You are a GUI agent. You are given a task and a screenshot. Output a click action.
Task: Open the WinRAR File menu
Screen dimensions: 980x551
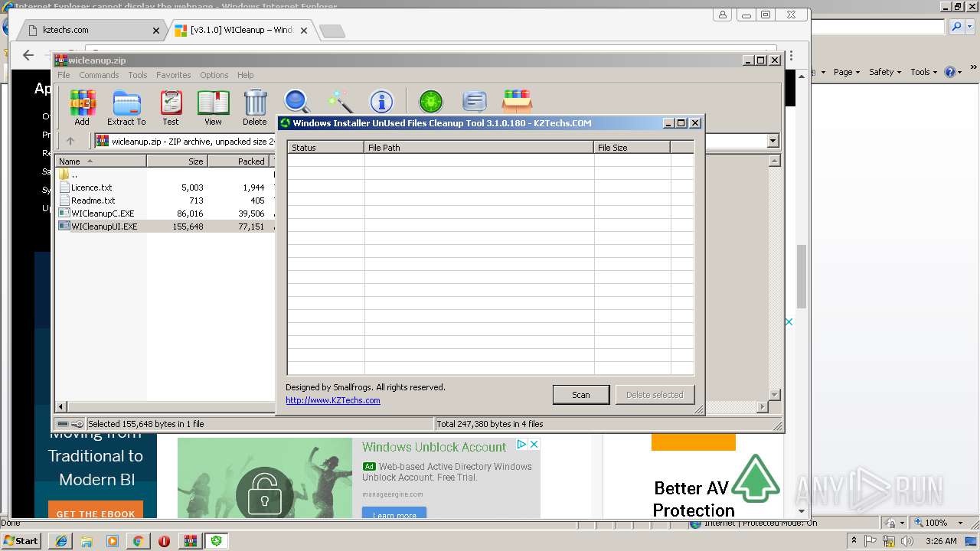point(64,75)
